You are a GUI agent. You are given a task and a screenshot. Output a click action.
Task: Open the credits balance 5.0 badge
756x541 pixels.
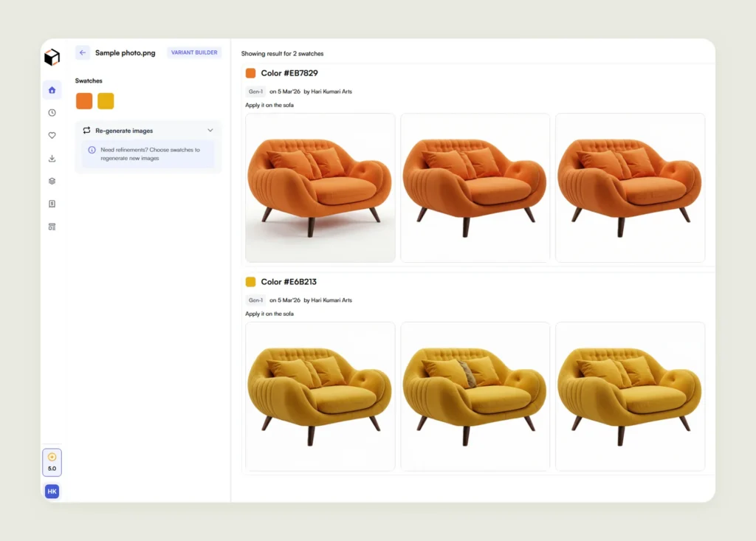(x=52, y=462)
